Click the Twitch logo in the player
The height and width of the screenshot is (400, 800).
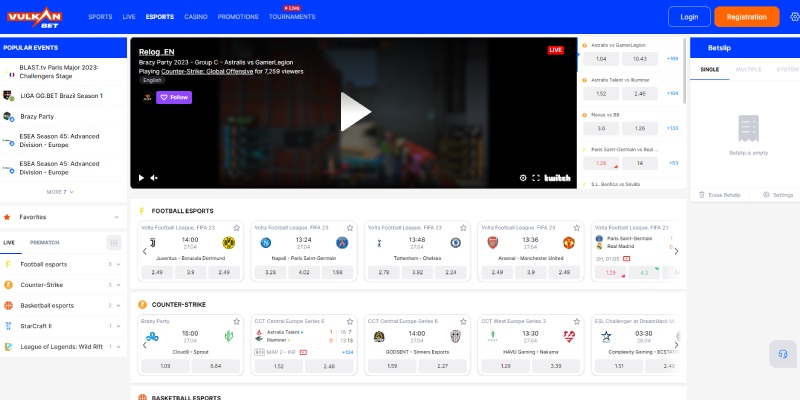tap(557, 178)
